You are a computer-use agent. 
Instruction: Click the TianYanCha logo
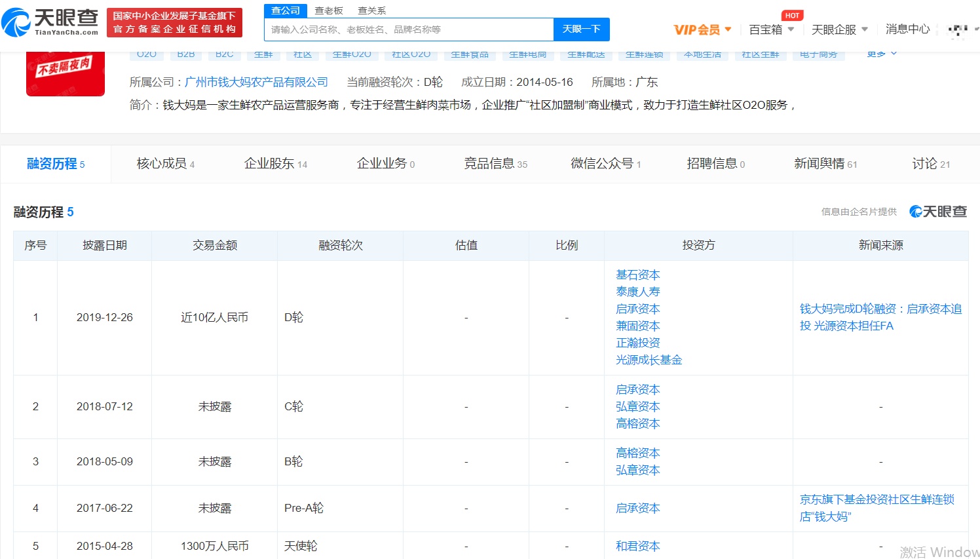(x=50, y=23)
